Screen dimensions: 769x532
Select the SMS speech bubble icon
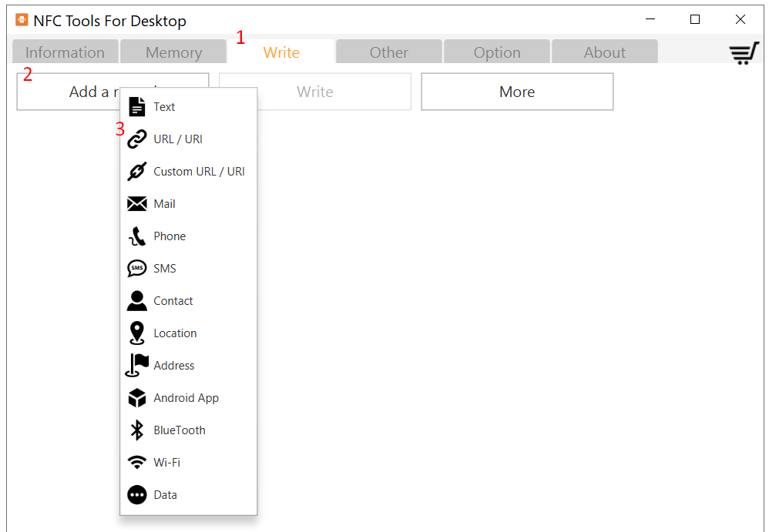[137, 269]
